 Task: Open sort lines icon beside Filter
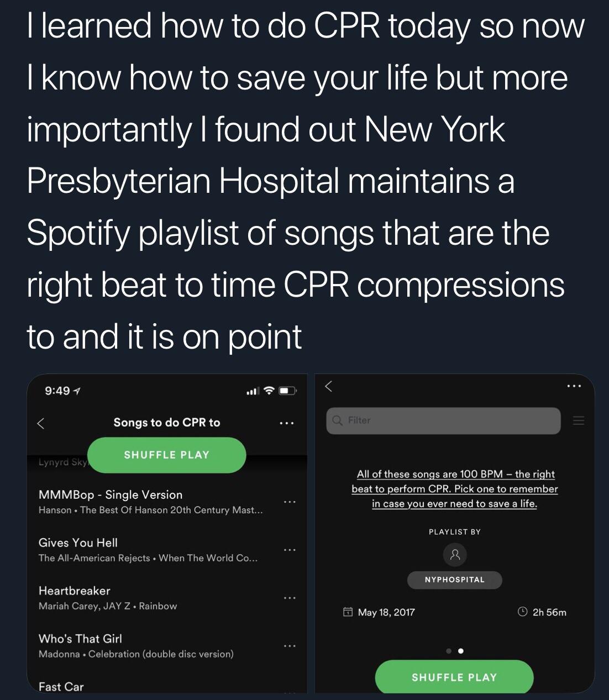click(578, 420)
